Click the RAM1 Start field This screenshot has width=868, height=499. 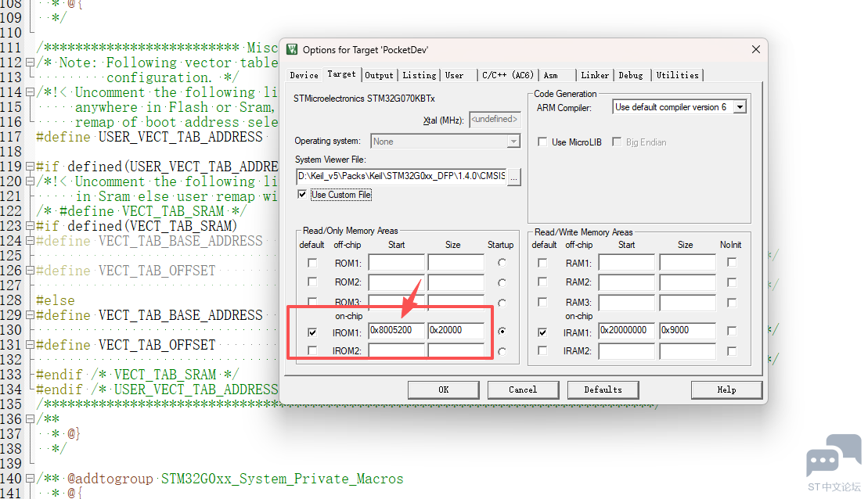[x=627, y=262]
